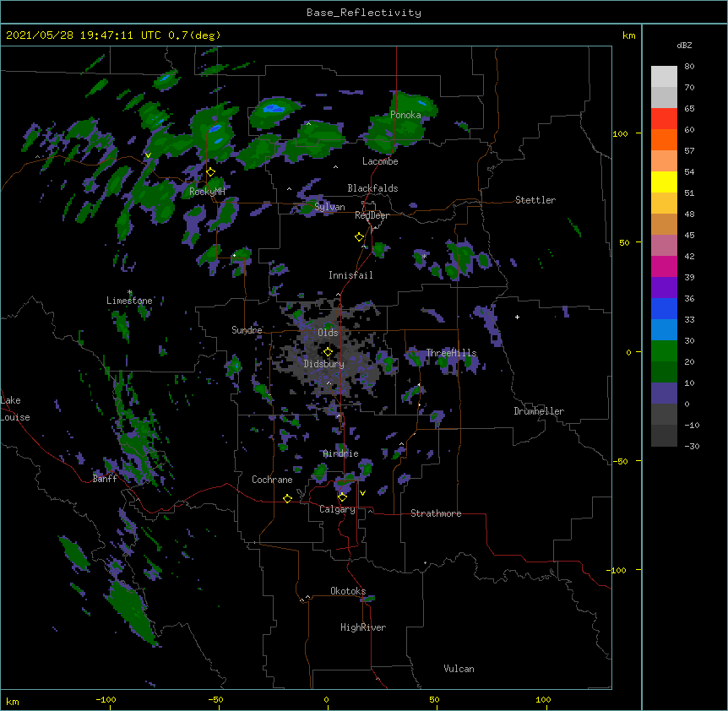The image size is (728, 711).
Task: Click the yellow diamond marker below Cochrane label
Action: click(287, 498)
